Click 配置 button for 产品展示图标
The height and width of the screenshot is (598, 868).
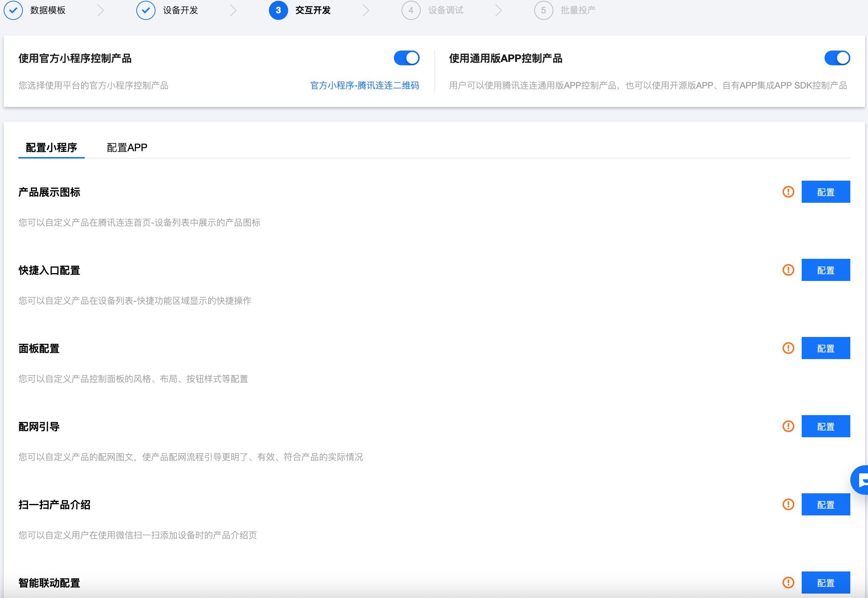point(825,192)
